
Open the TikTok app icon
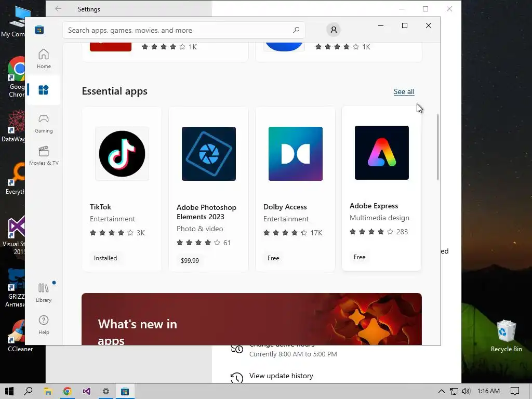(122, 154)
